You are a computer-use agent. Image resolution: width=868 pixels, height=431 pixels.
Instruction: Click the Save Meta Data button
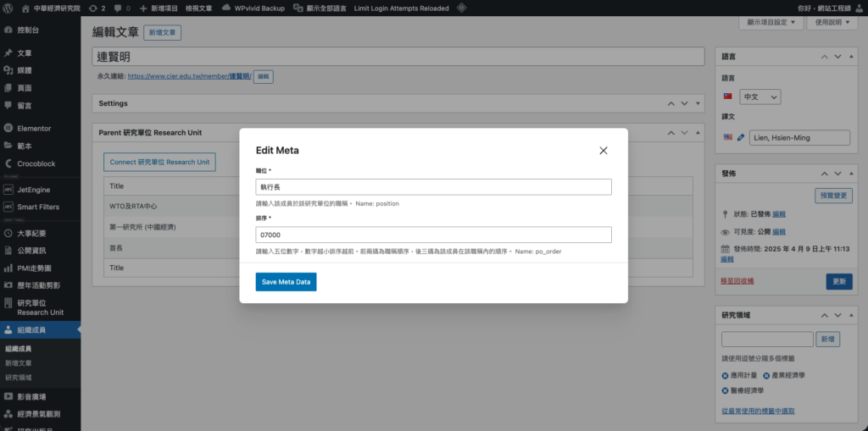pyautogui.click(x=286, y=282)
